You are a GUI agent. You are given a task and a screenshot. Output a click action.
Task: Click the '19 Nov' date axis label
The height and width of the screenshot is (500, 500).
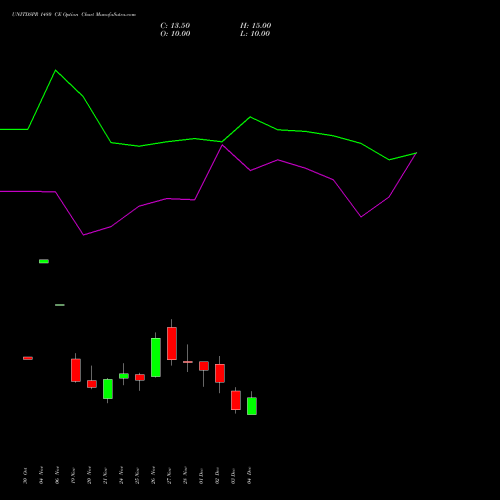73,476
